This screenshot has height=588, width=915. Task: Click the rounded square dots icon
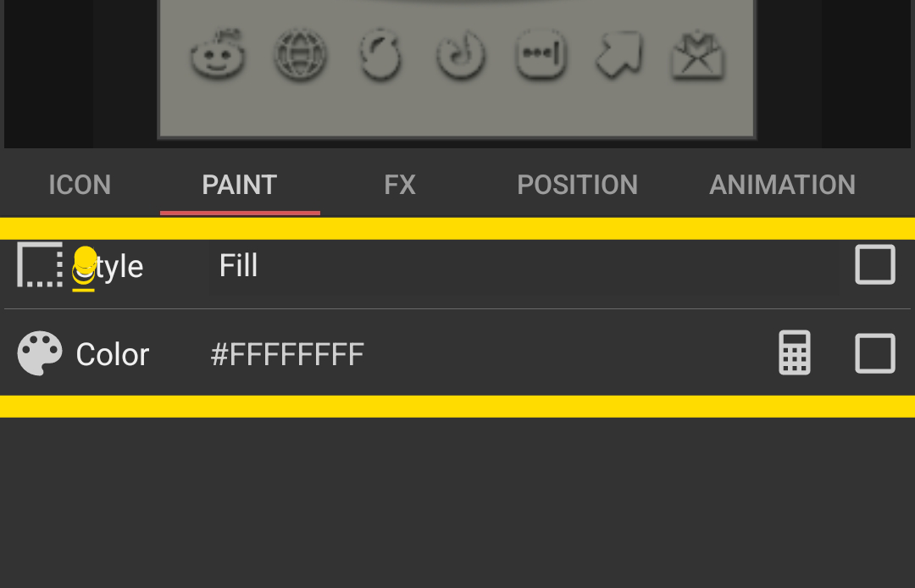point(541,53)
